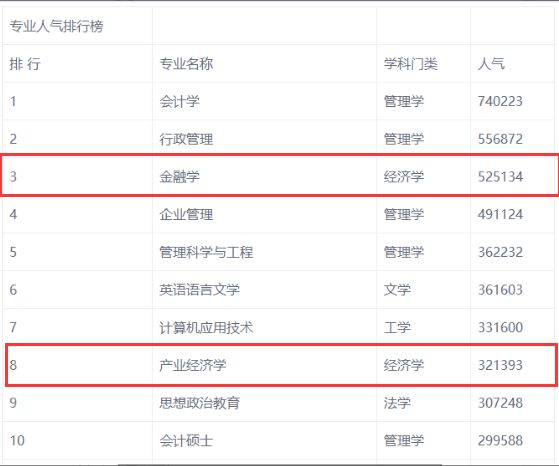Select 管理科学与工程 in the list
Image resolution: width=559 pixels, height=466 pixels.
pyautogui.click(x=206, y=252)
